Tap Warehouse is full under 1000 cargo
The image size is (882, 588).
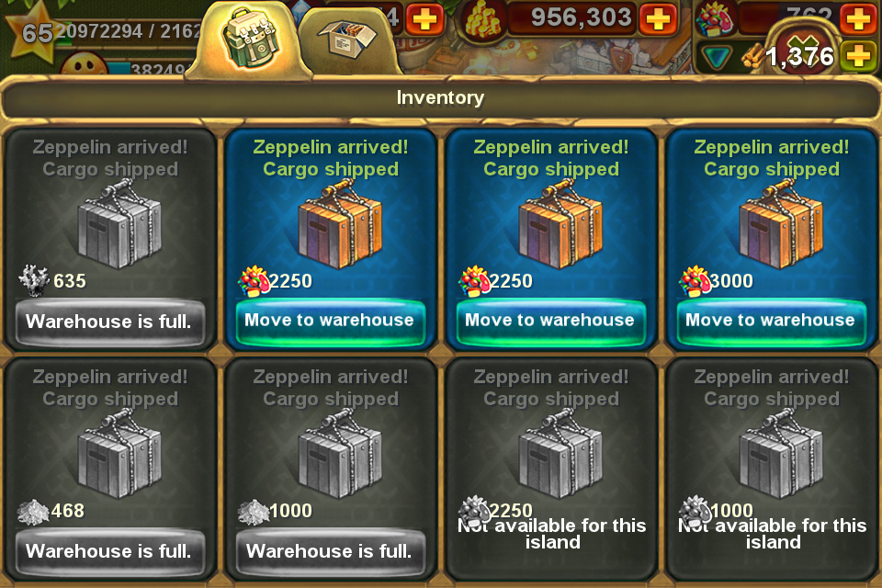click(330, 551)
